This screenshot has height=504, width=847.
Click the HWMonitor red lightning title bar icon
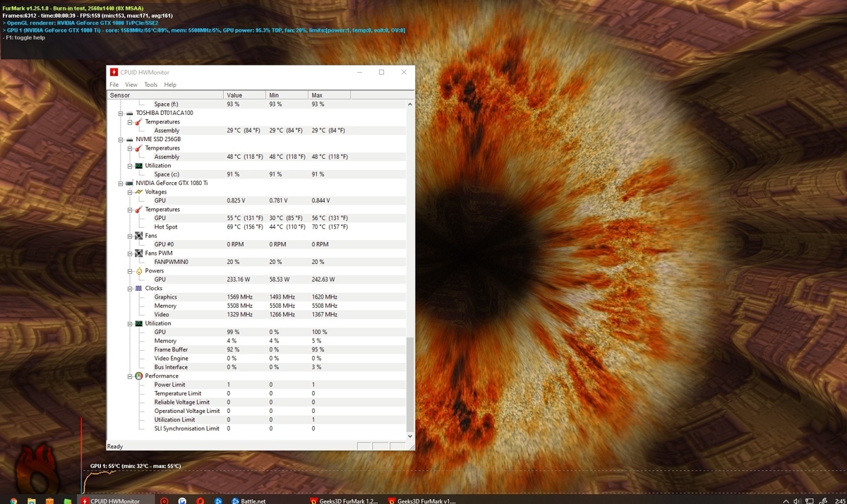click(x=114, y=72)
